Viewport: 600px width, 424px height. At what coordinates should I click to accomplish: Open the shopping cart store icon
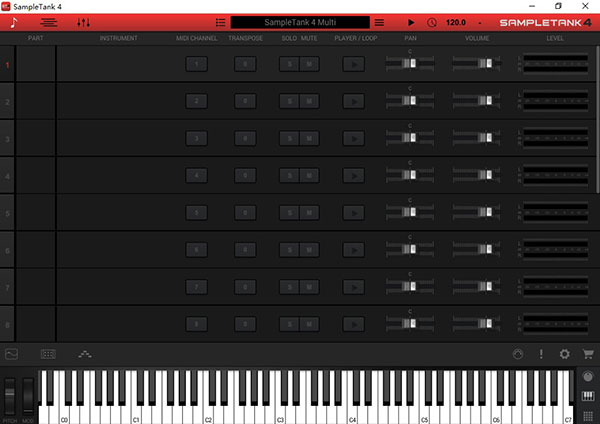[x=588, y=354]
